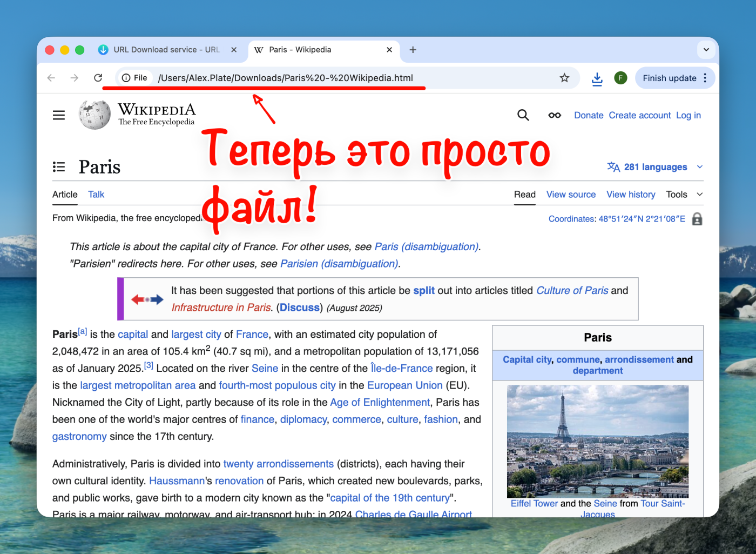Go back using the browser arrow
Viewport: 756px width, 554px height.
pyautogui.click(x=51, y=77)
